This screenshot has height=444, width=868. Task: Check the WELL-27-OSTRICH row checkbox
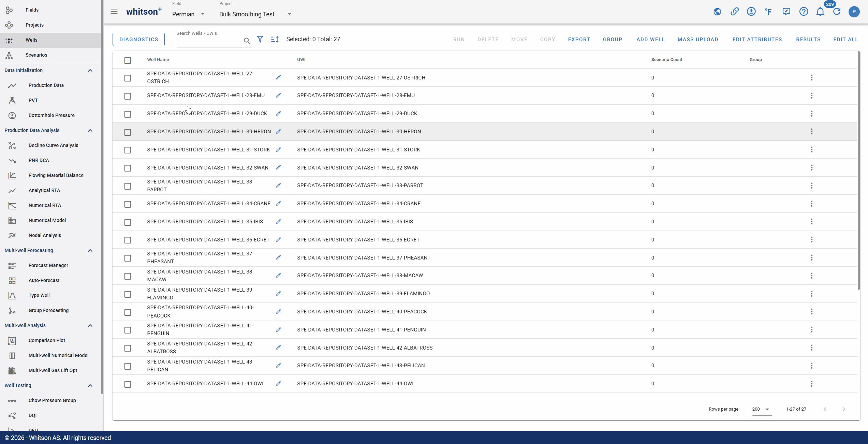point(128,78)
